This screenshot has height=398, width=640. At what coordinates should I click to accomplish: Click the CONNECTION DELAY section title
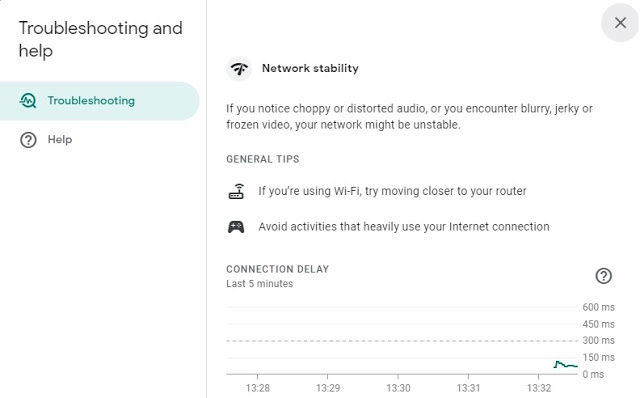(x=278, y=269)
